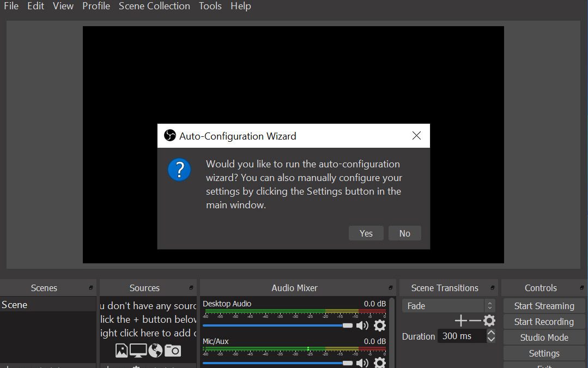Remove scene transition with minus icon

[475, 321]
